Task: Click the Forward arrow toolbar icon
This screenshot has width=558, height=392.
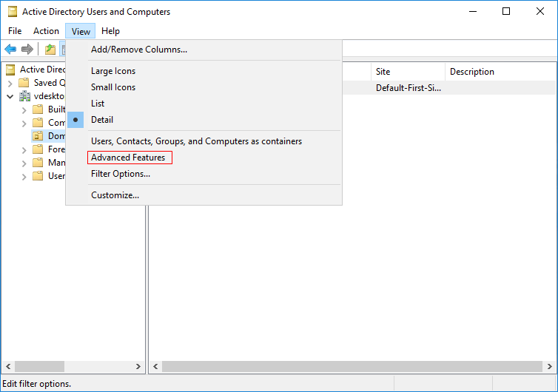Action: [x=27, y=49]
